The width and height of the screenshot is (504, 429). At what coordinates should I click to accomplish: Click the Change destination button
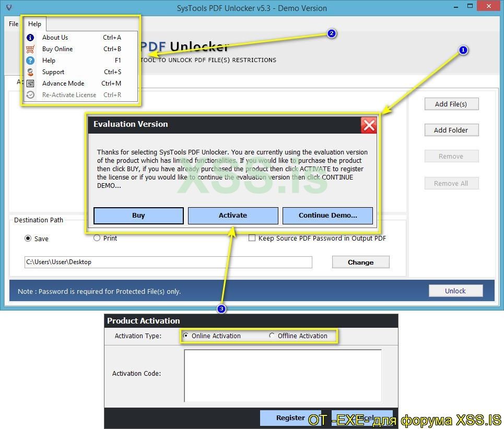click(361, 263)
